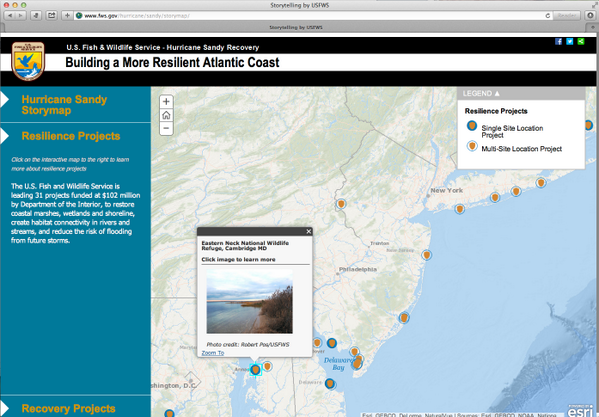Screen dimensions: 599x417
Task: Reload the current page
Action: tap(547, 16)
